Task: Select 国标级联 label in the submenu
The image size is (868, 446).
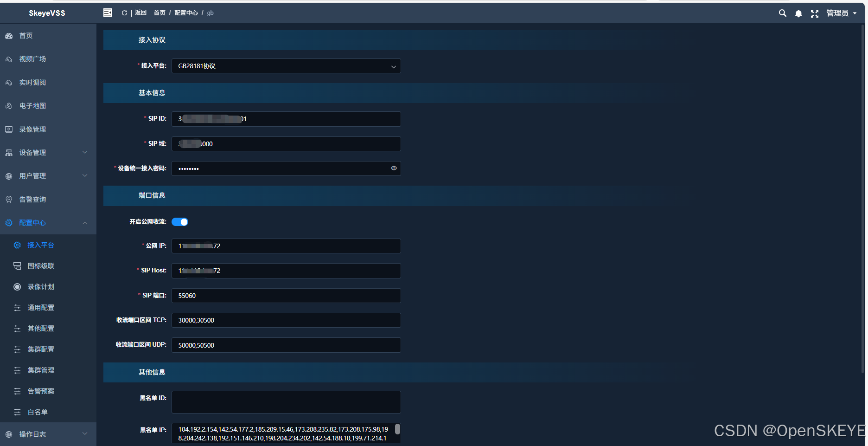Action: (x=41, y=266)
